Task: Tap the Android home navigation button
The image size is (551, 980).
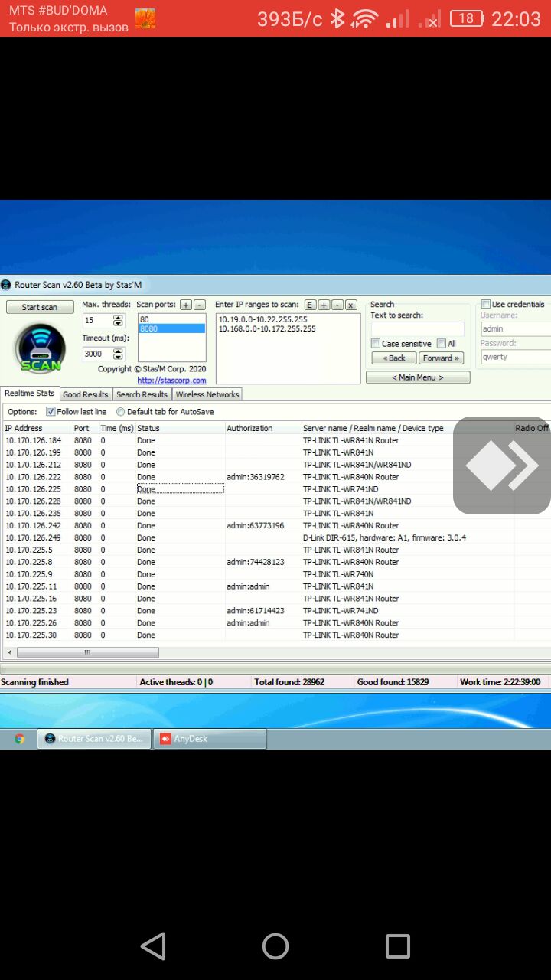Action: click(x=275, y=946)
